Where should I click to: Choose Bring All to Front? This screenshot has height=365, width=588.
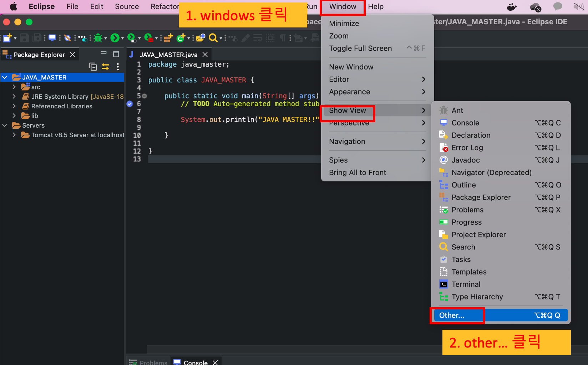pos(377,173)
